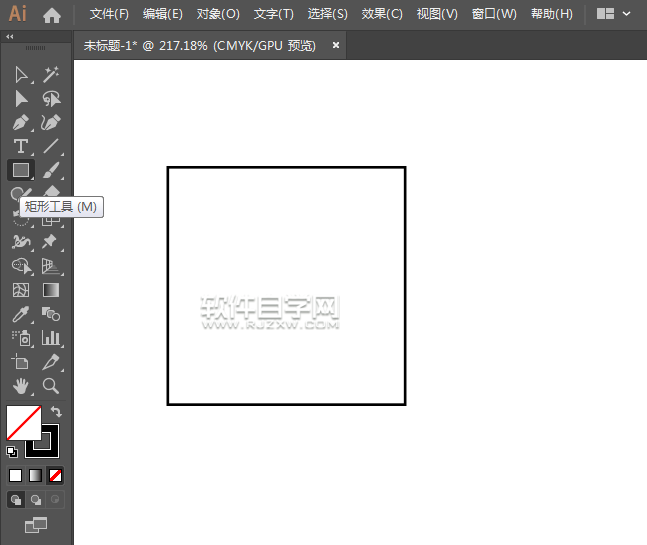Open the 选择(S) menu
This screenshot has width=647, height=545.
pos(328,14)
